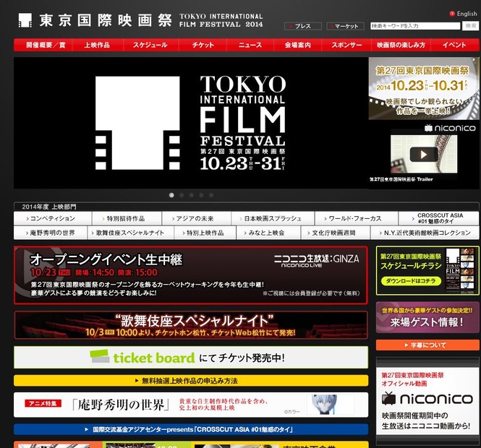This screenshot has width=481, height=448.
Task: Select the first carousel dot indicator
Action: coord(171,195)
